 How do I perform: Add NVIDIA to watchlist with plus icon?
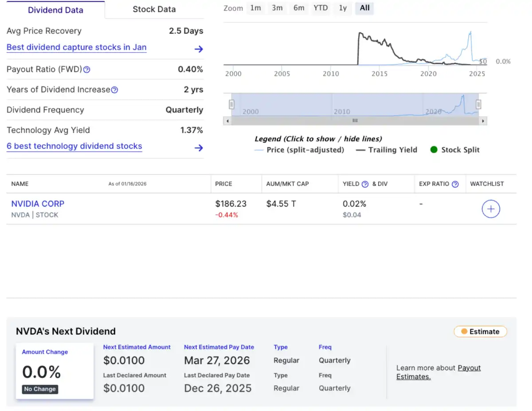click(491, 209)
